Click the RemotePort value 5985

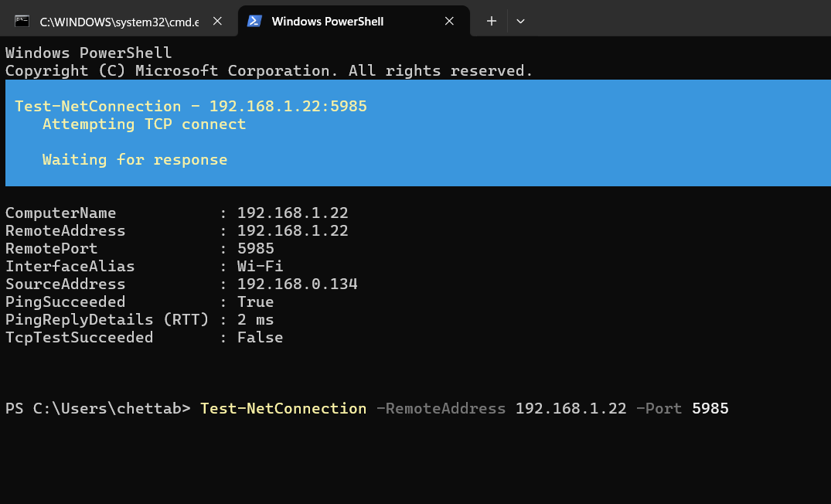coord(255,249)
